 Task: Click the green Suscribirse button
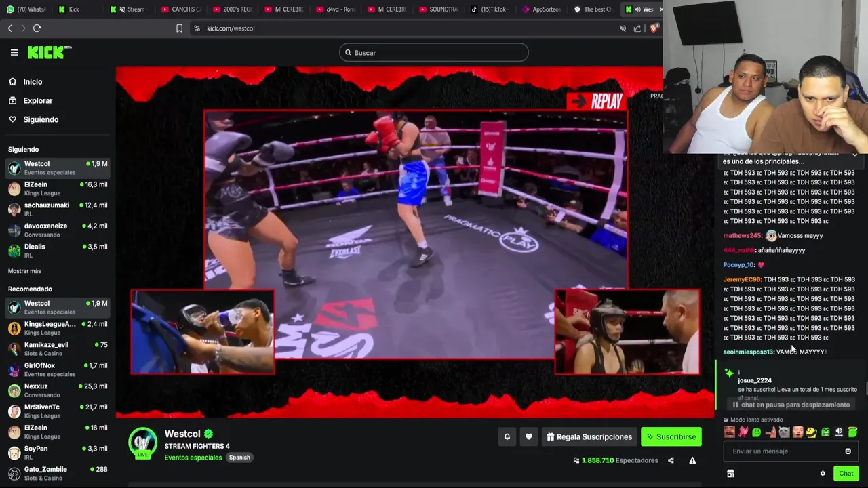[x=671, y=437]
